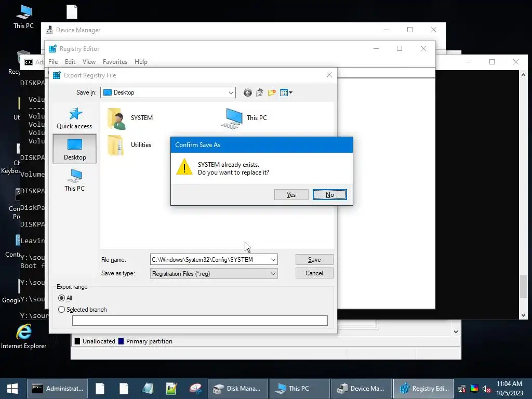Viewport: 532px width, 399px height.
Task: Open the View Menu icon in Export dialog
Action: [x=286, y=92]
